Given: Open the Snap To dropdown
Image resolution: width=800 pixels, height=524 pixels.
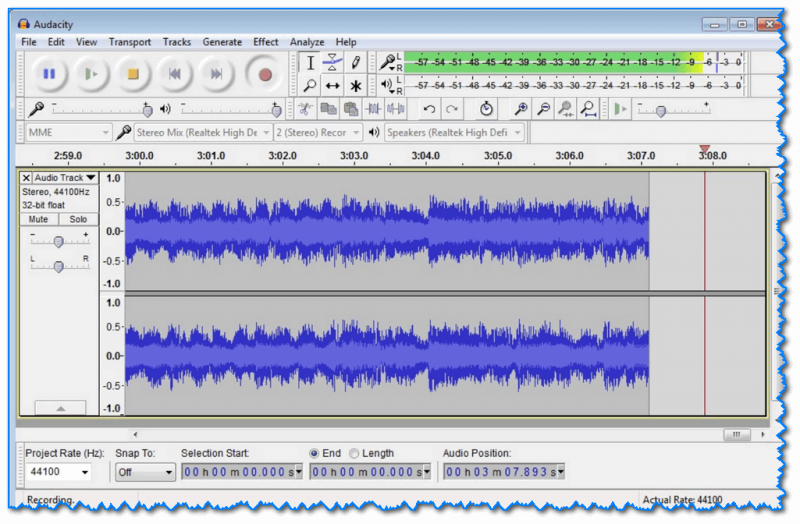Looking at the screenshot, I should (x=145, y=472).
